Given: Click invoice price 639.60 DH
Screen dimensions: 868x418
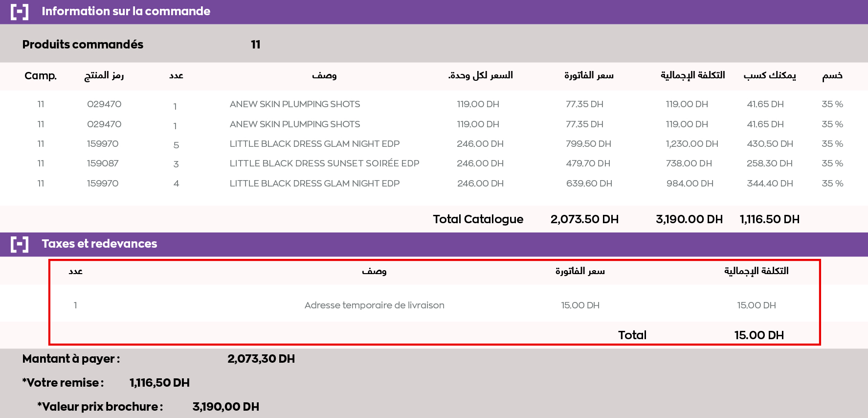Looking at the screenshot, I should [x=589, y=184].
